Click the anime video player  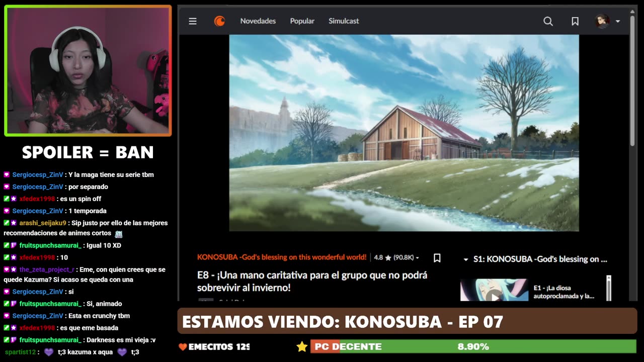click(404, 133)
